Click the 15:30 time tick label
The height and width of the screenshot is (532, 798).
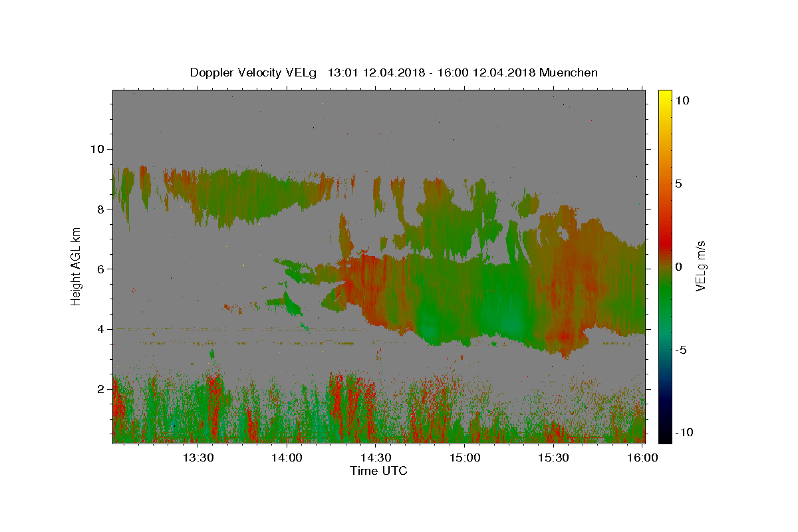click(553, 458)
